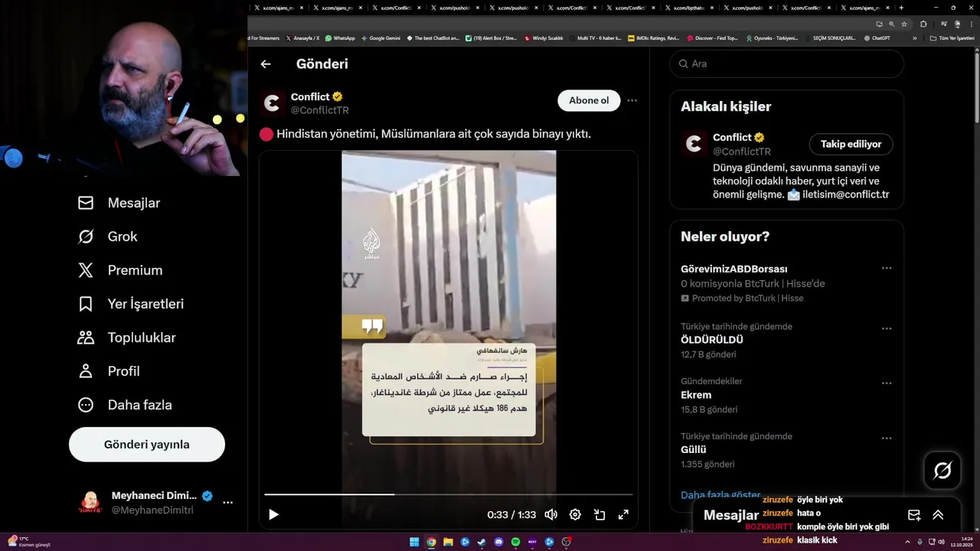Click the Abone ol button
Screen dimensions: 980x551
point(589,100)
